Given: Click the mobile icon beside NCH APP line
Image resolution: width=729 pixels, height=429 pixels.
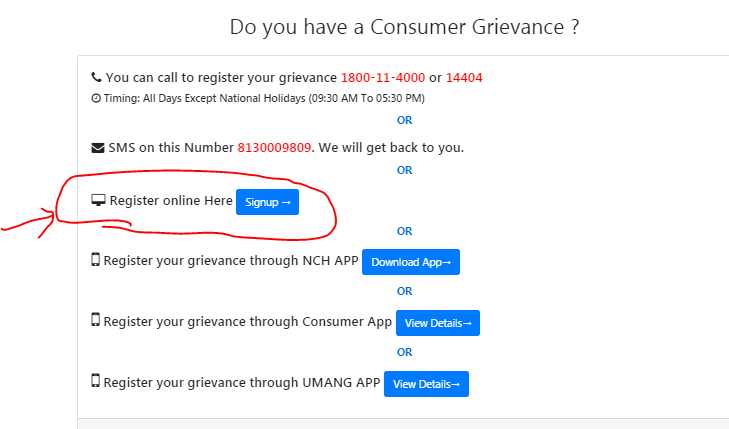Looking at the screenshot, I should tap(95, 261).
